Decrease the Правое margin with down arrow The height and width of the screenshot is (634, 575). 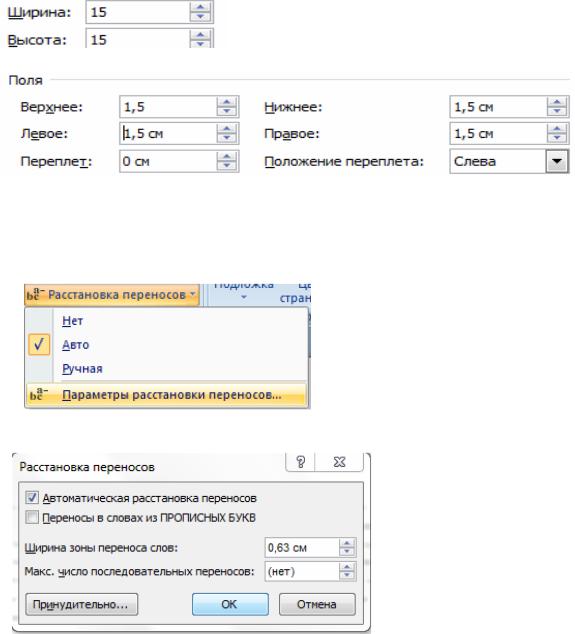tap(557, 138)
